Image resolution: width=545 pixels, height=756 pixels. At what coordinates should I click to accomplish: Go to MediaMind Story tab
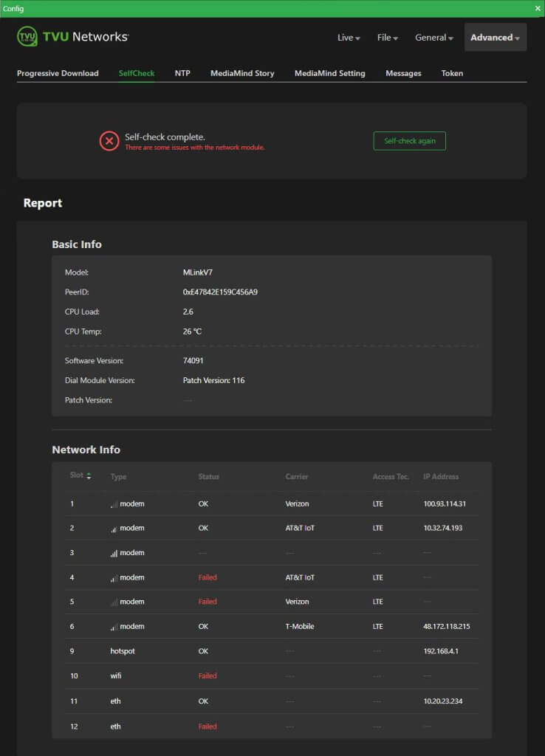(242, 73)
